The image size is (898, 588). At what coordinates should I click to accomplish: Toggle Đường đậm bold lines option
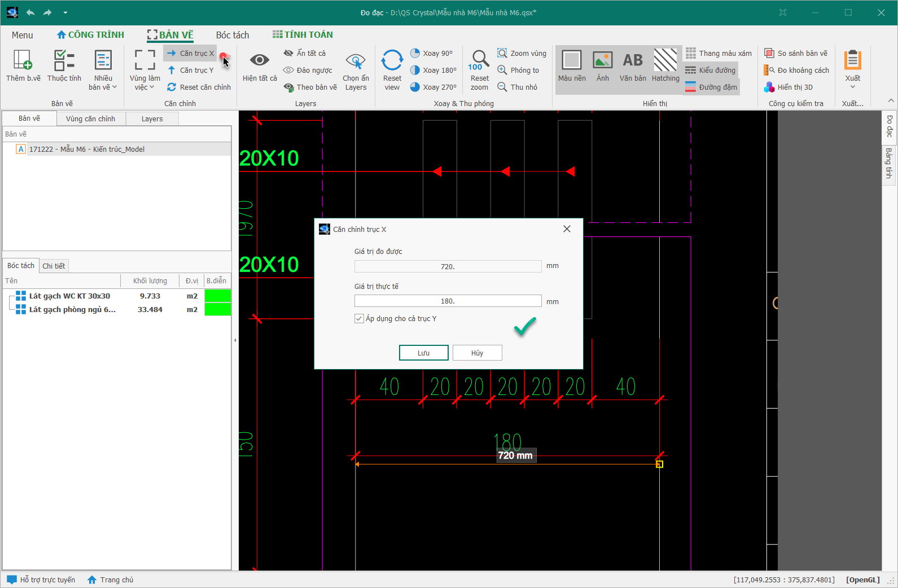711,87
